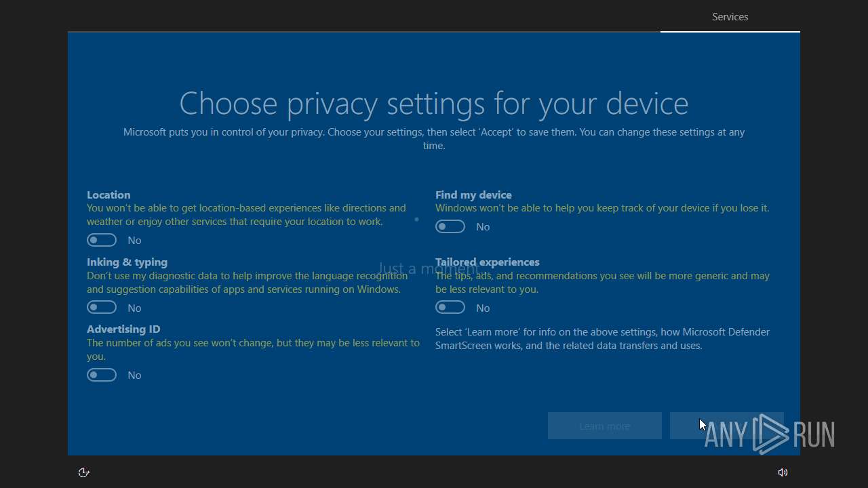
Task: Toggle the Inking & typing switch
Action: tap(102, 308)
